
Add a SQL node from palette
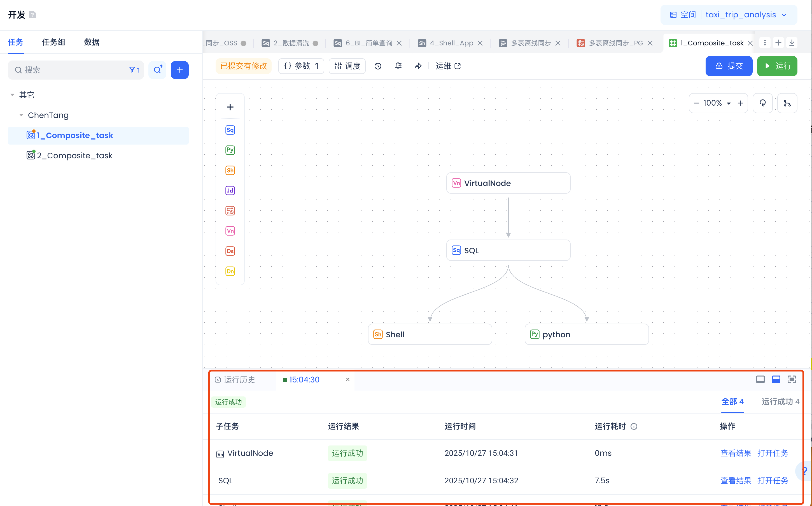[230, 130]
